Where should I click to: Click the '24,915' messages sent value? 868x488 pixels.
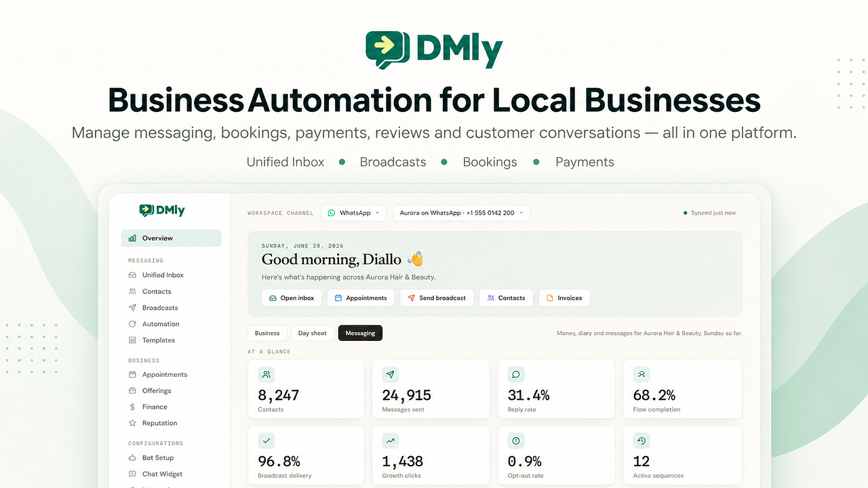point(407,395)
